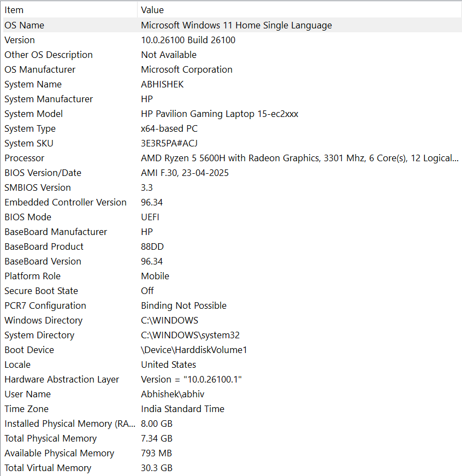The width and height of the screenshot is (462, 476).
Task: Click the '\Device\HarddiskVolume1' value
Action: tap(194, 350)
